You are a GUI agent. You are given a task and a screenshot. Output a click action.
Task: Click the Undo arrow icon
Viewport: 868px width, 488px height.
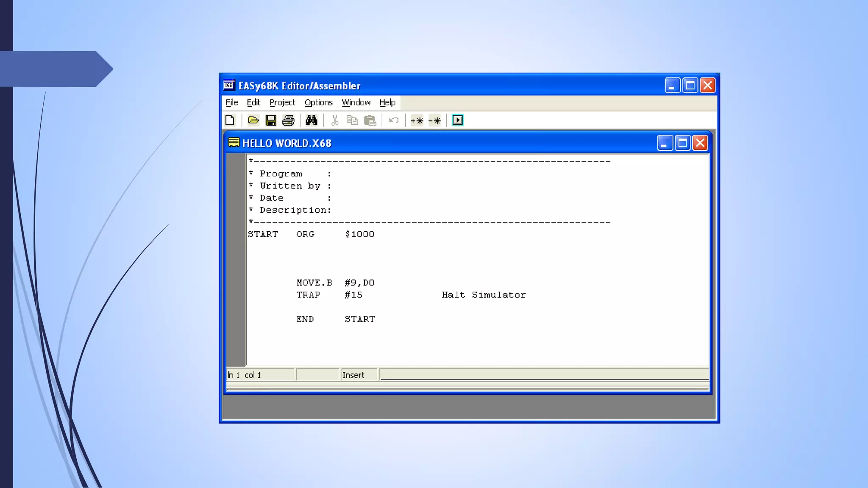[393, 120]
